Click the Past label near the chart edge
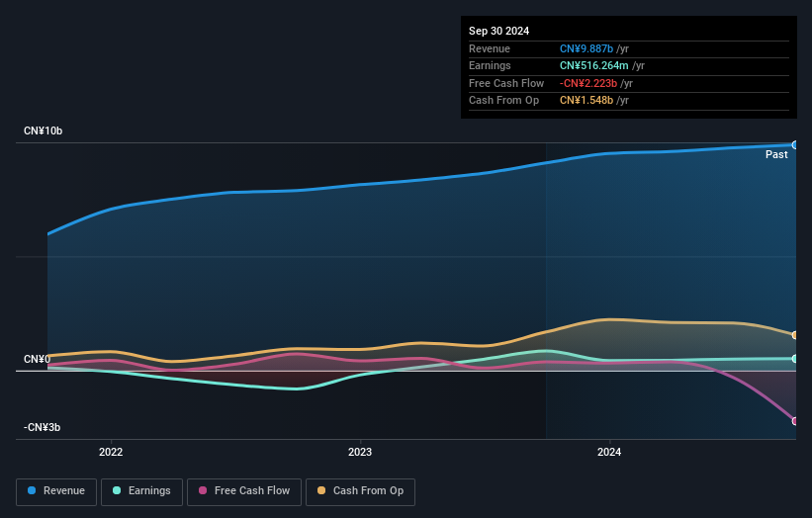The width and height of the screenshot is (812, 518). pyautogui.click(x=776, y=155)
